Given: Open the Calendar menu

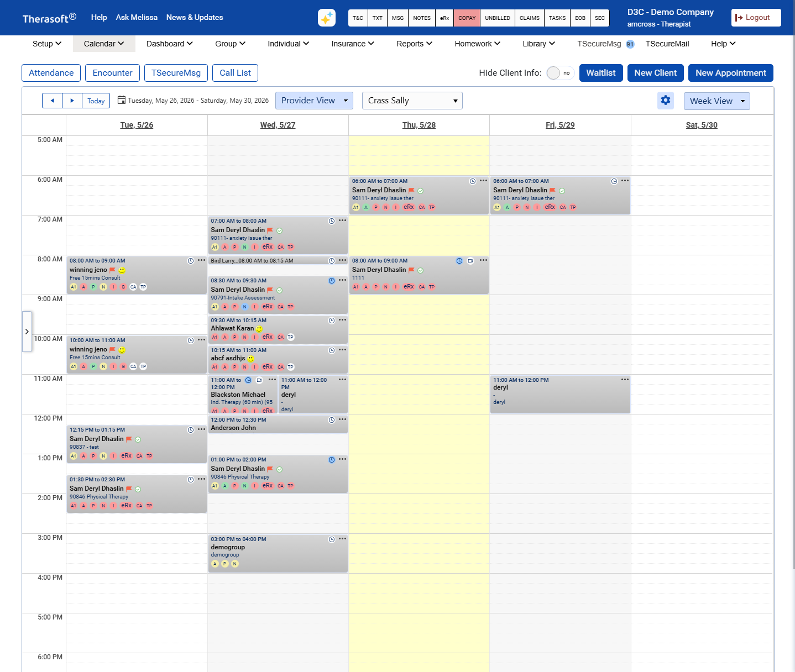Looking at the screenshot, I should tap(104, 44).
